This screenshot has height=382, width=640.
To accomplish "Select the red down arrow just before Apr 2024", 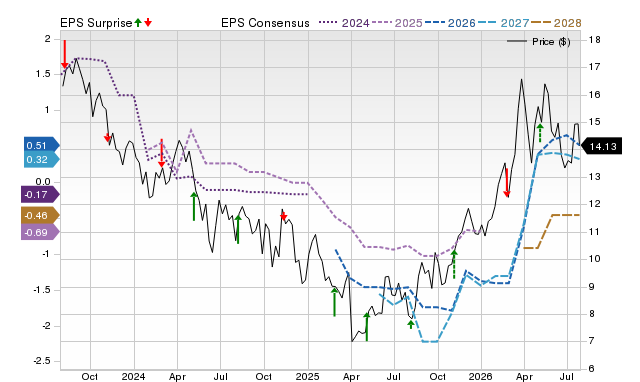I will pyautogui.click(x=162, y=153).
